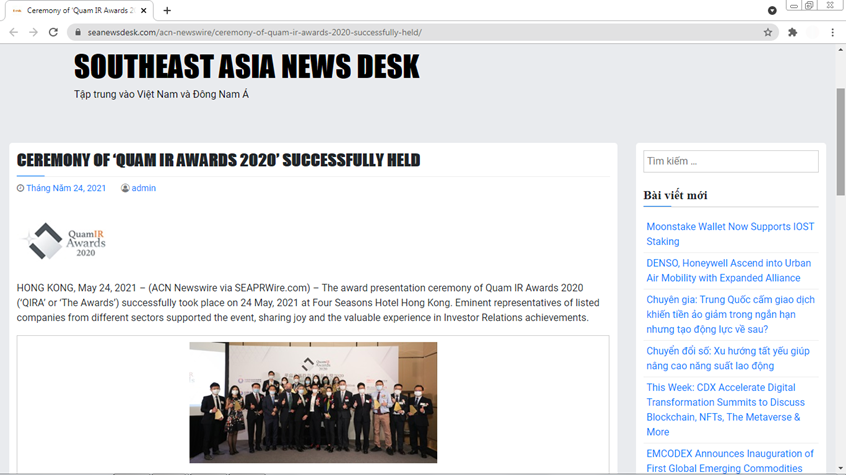
Task: Click the scrollbar down arrow
Action: pyautogui.click(x=841, y=469)
